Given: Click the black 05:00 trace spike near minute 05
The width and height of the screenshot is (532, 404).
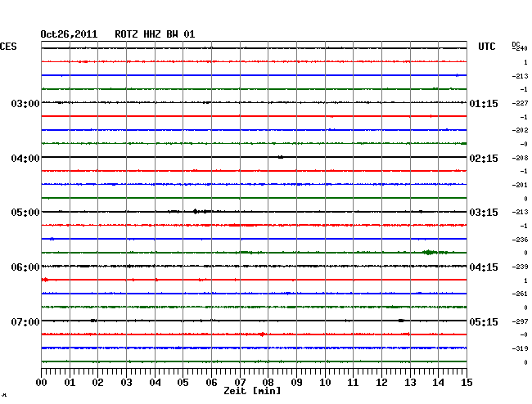Looking at the screenshot, I should point(195,212).
